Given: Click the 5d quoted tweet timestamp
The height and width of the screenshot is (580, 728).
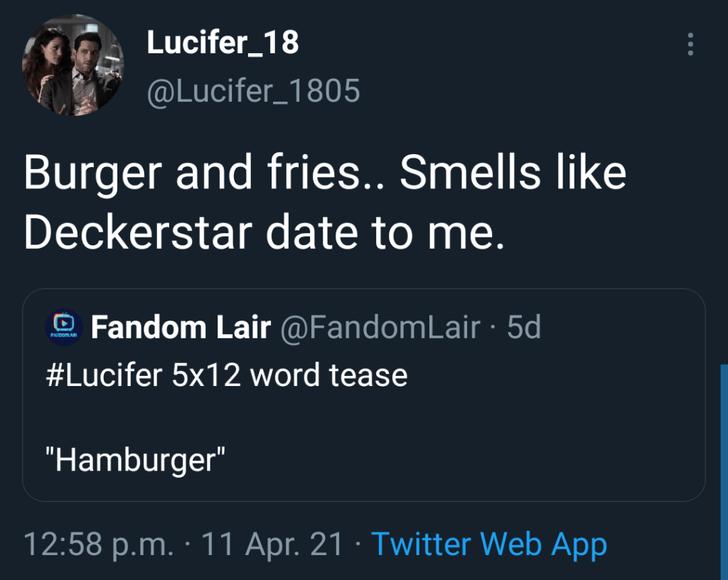Looking at the screenshot, I should [x=524, y=328].
